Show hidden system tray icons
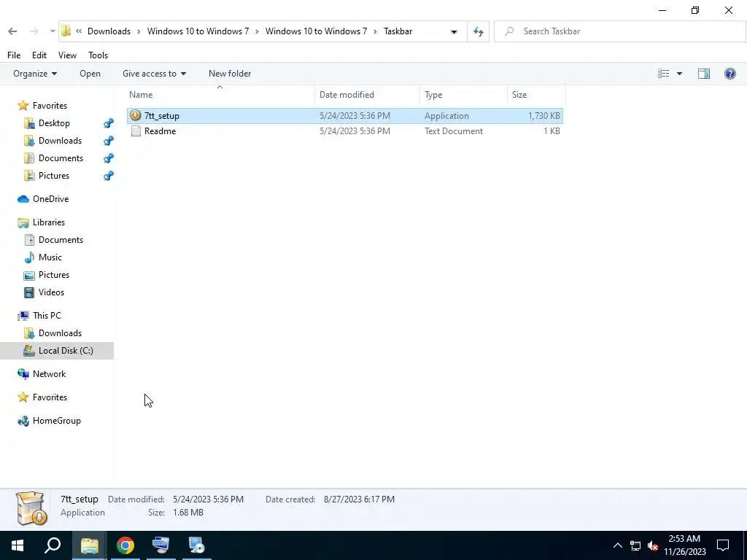Screen dimensions: 747x560 pyautogui.click(x=617, y=545)
